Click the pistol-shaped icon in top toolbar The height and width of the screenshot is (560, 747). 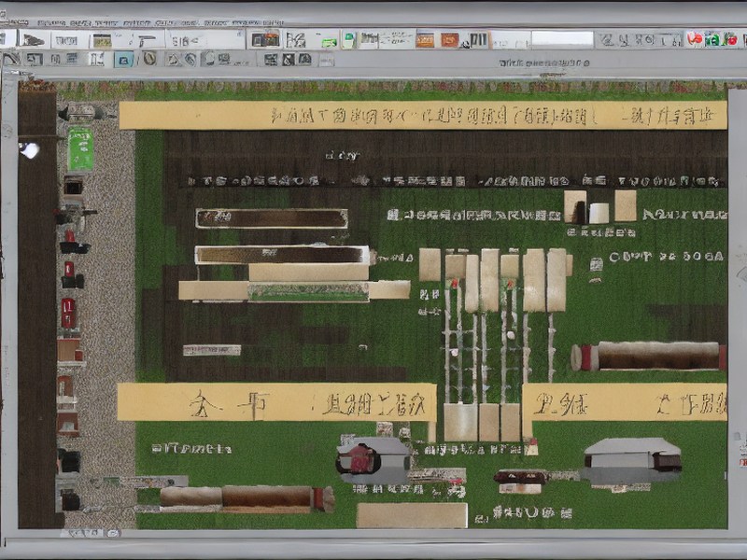pyautogui.click(x=147, y=40)
